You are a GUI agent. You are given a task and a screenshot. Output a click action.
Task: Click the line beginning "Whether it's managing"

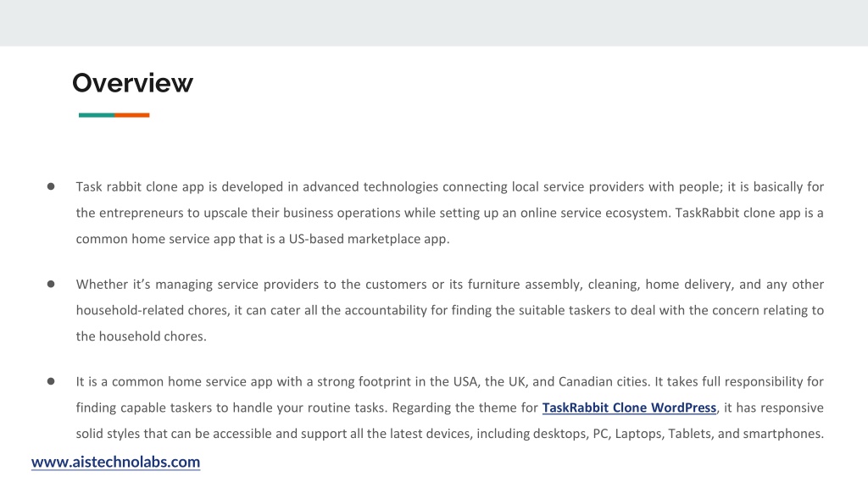point(450,285)
